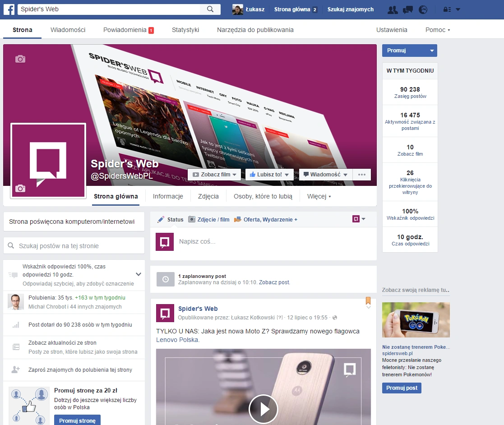Open the Wiadomość dropdown button

326,175
